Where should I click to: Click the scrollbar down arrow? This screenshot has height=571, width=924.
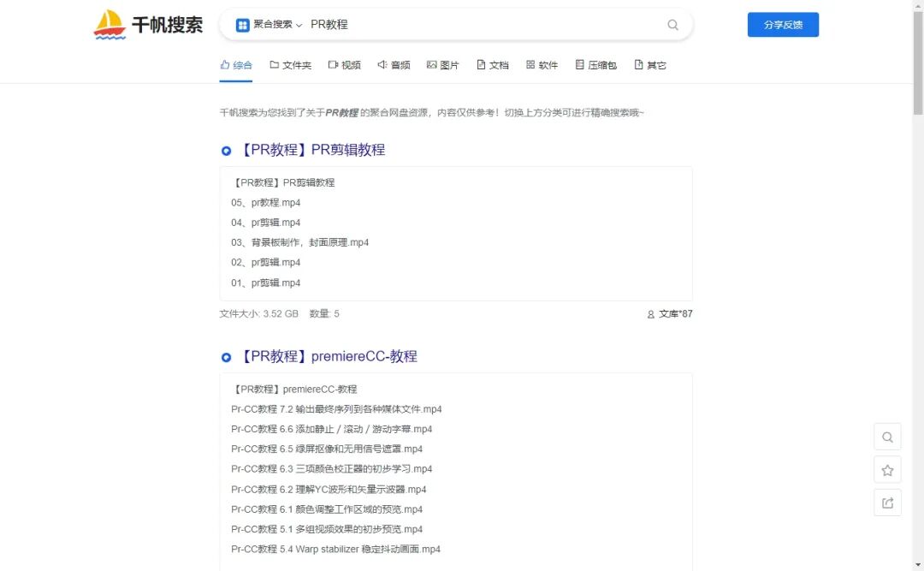pos(918,566)
